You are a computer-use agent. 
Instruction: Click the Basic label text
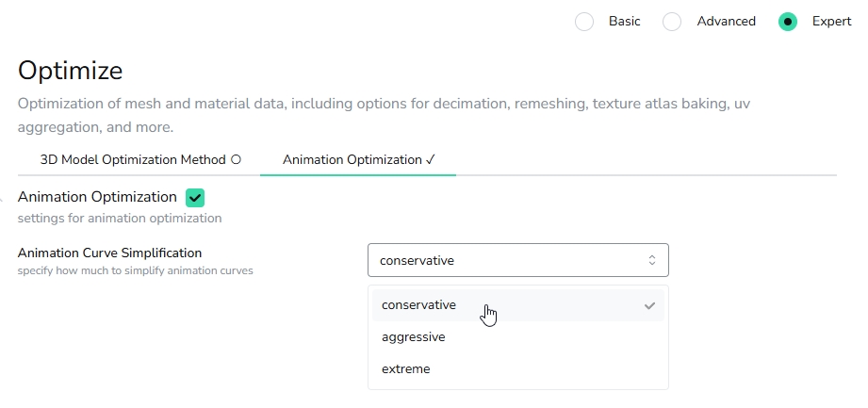tap(625, 21)
